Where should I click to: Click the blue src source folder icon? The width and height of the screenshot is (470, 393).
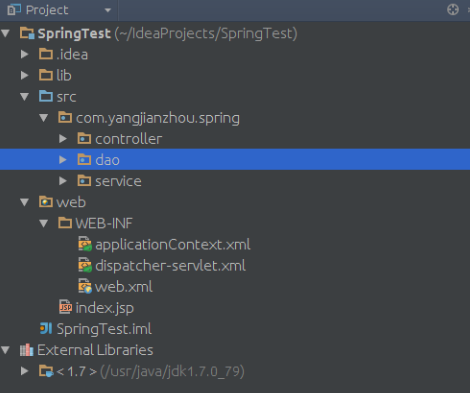tap(46, 96)
